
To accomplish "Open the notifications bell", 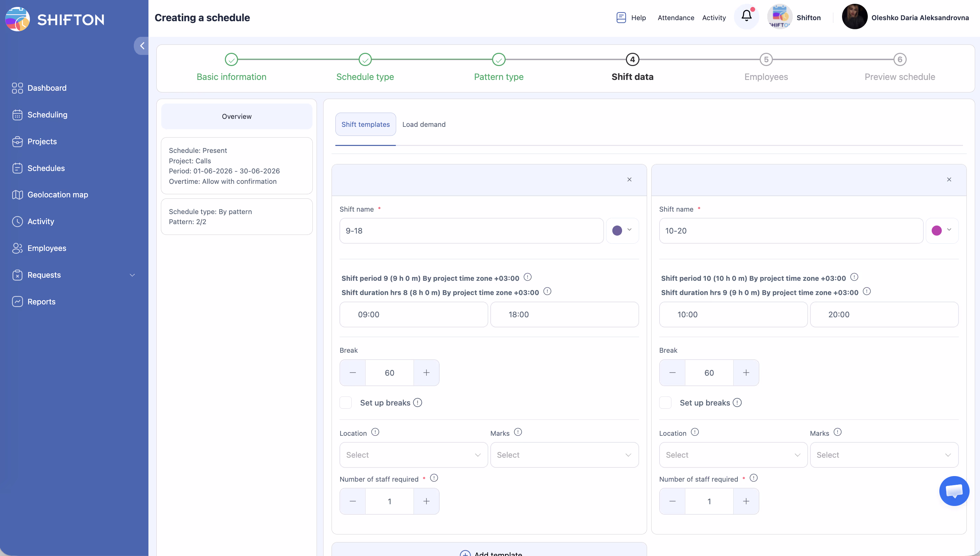I will [746, 16].
